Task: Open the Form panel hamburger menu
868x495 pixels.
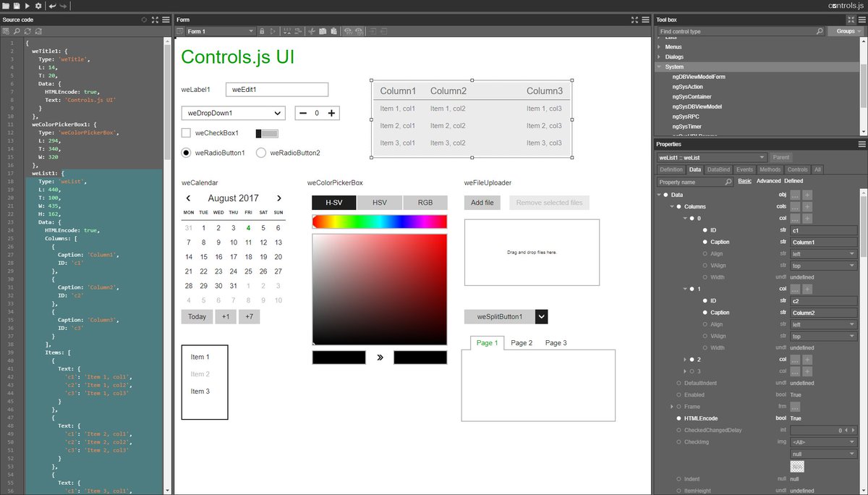Action: (x=646, y=20)
